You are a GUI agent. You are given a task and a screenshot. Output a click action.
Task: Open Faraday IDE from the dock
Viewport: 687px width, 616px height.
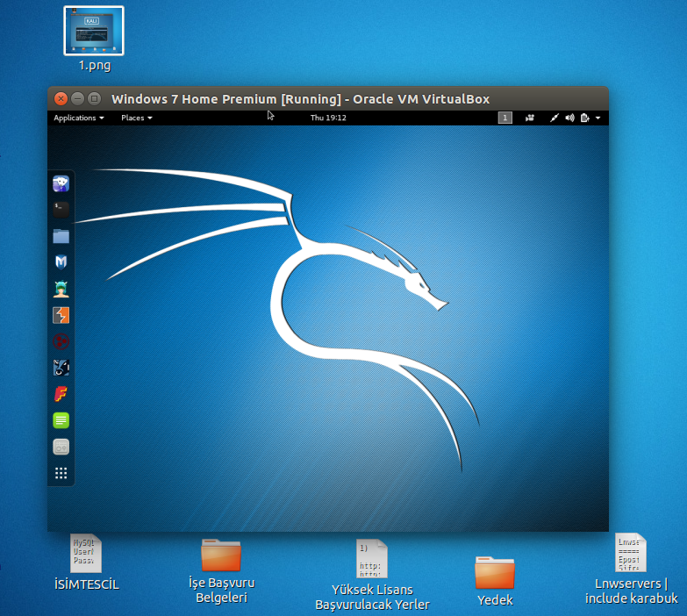click(x=61, y=394)
